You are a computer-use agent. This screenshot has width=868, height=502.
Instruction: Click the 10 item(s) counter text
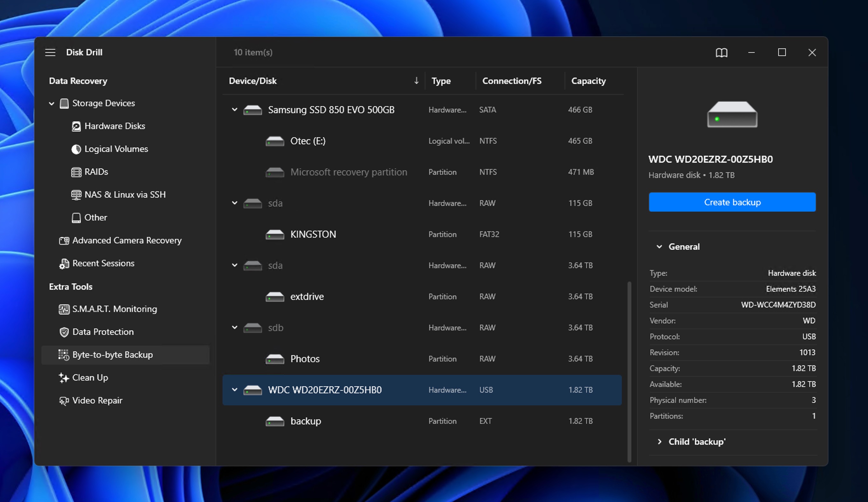253,52
